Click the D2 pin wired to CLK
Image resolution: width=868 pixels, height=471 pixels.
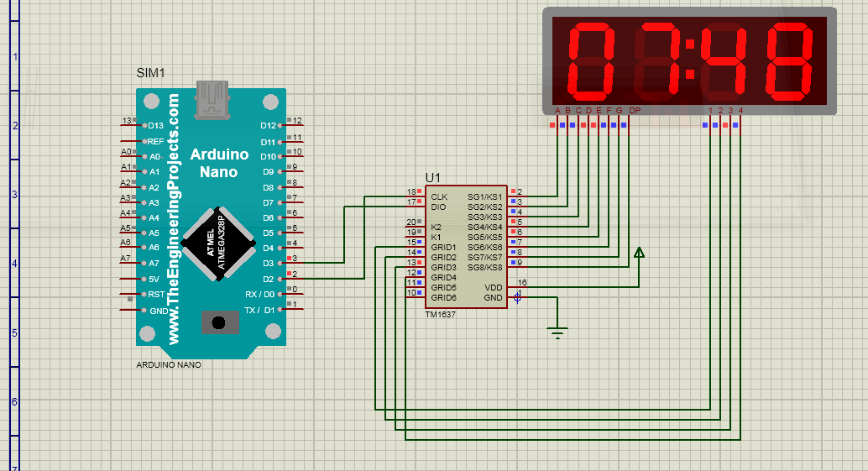269,279
